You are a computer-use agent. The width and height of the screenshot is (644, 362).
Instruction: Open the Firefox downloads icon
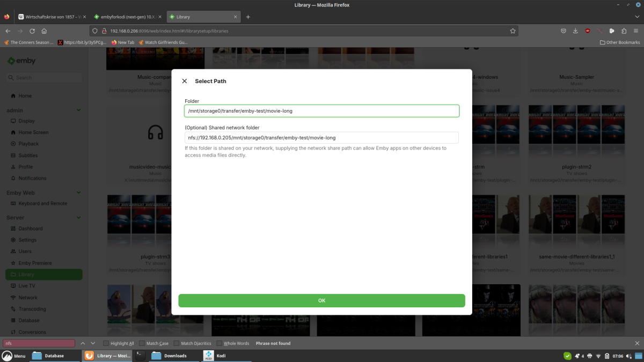click(x=575, y=31)
